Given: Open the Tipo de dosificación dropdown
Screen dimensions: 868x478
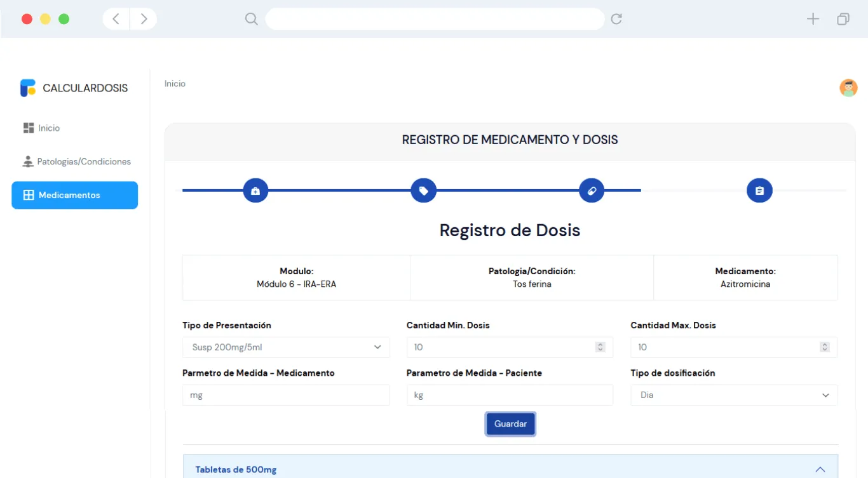Looking at the screenshot, I should (734, 395).
